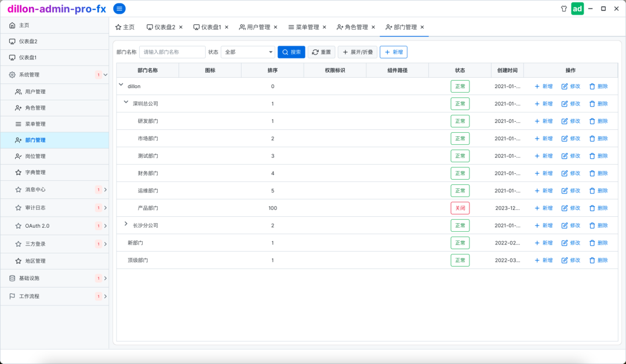Click the delete trash icon for 产品部门

592,208
